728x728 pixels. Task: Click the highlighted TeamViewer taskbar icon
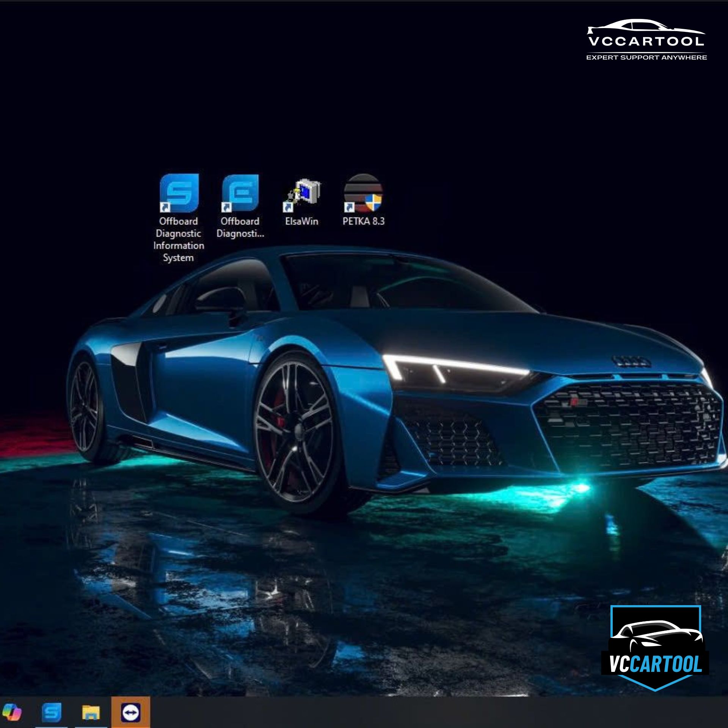[x=131, y=712]
